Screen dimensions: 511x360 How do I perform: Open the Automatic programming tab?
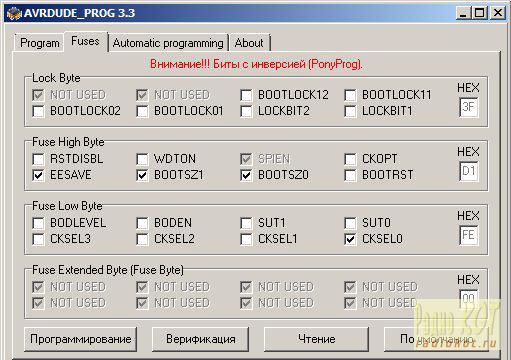tap(168, 43)
